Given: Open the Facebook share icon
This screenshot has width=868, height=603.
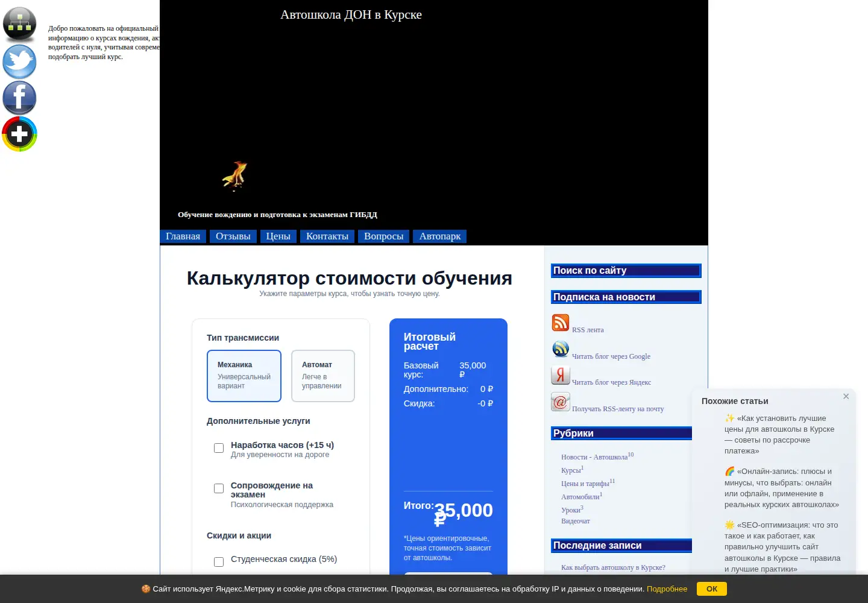Looking at the screenshot, I should (19, 98).
